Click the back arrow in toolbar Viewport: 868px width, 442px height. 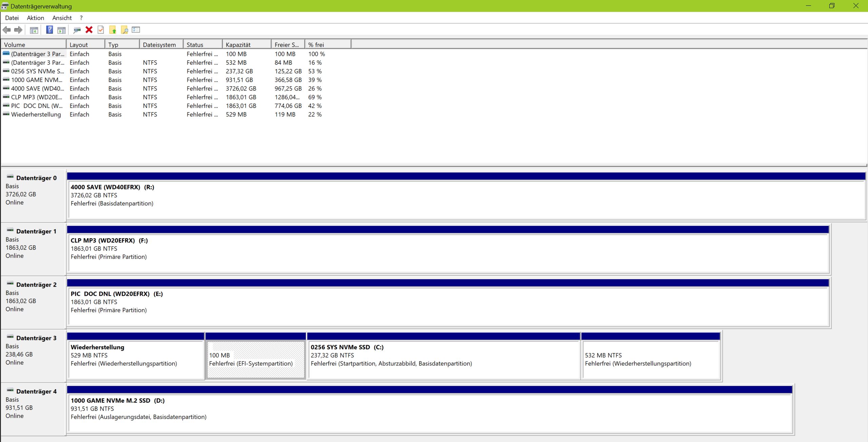point(6,30)
